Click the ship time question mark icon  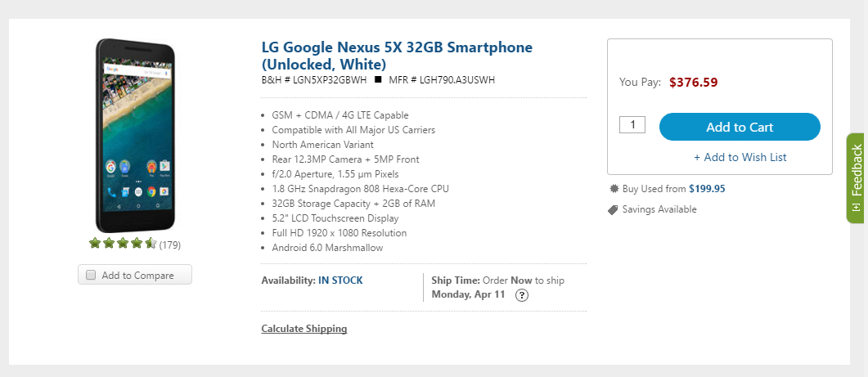[521, 295]
